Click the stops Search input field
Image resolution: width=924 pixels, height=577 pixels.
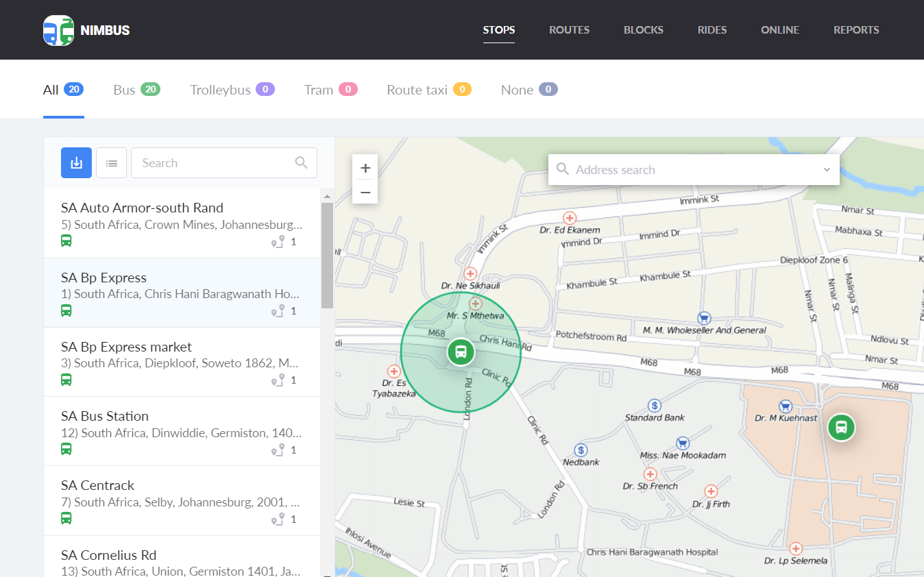[212, 163]
